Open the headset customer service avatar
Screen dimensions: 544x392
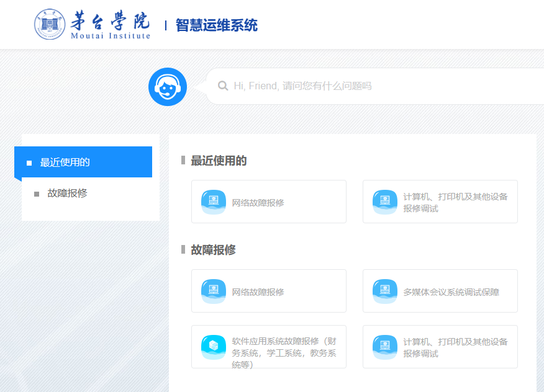click(168, 87)
